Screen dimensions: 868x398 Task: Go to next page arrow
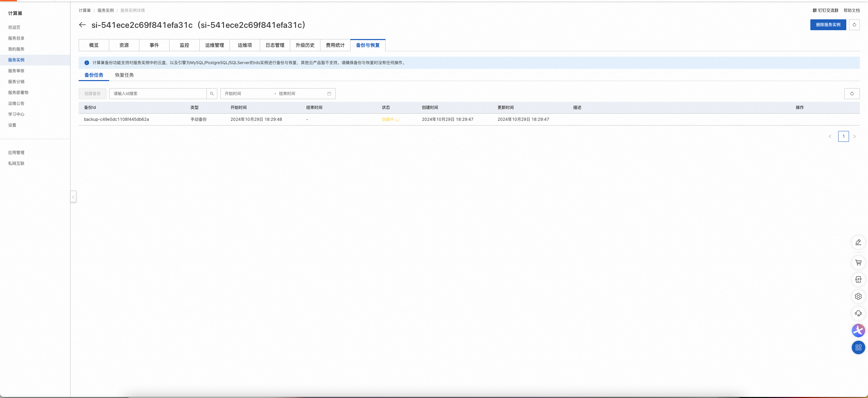854,136
